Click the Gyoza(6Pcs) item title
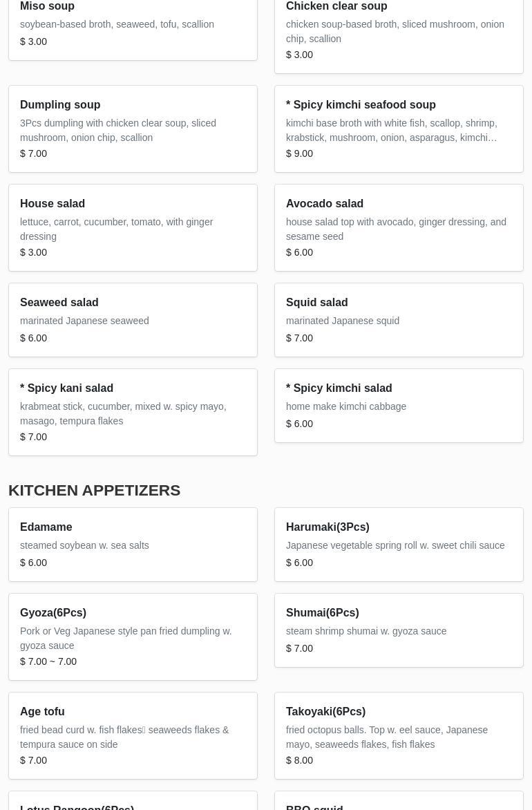This screenshot has height=810, width=532. pyautogui.click(x=53, y=612)
